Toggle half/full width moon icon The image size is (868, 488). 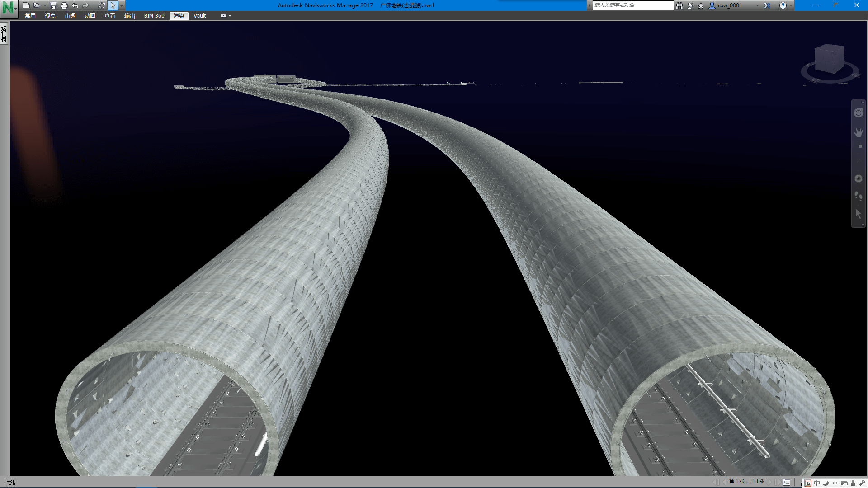[x=826, y=483]
